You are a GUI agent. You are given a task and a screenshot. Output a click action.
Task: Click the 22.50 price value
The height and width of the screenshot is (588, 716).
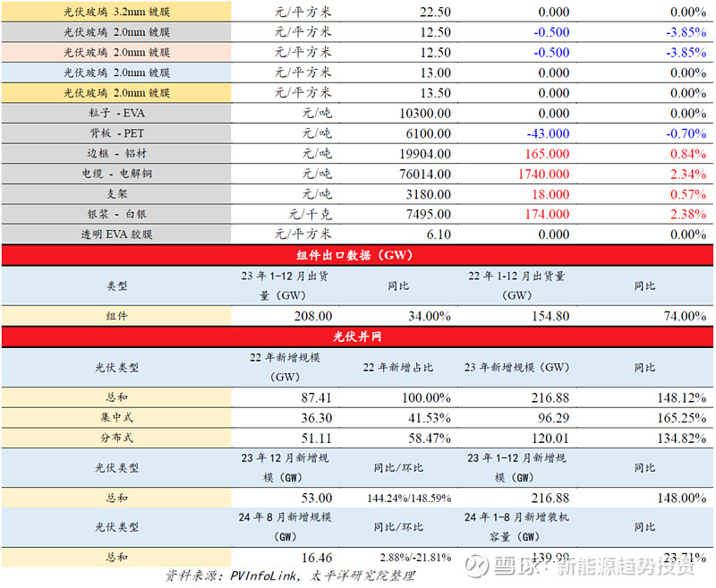435,12
